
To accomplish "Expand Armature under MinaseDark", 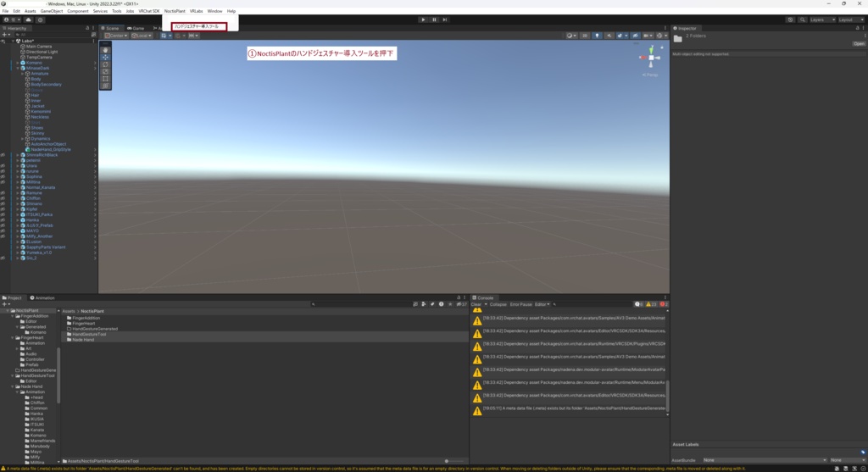I will (22, 74).
